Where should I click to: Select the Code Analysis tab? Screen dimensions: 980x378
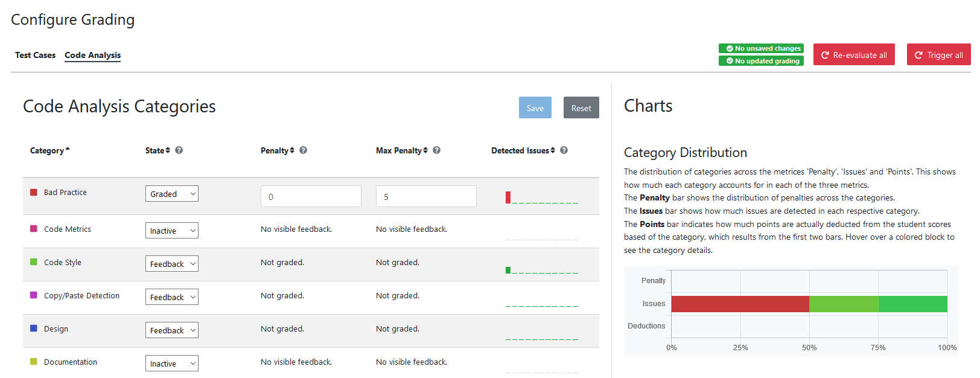tap(92, 55)
